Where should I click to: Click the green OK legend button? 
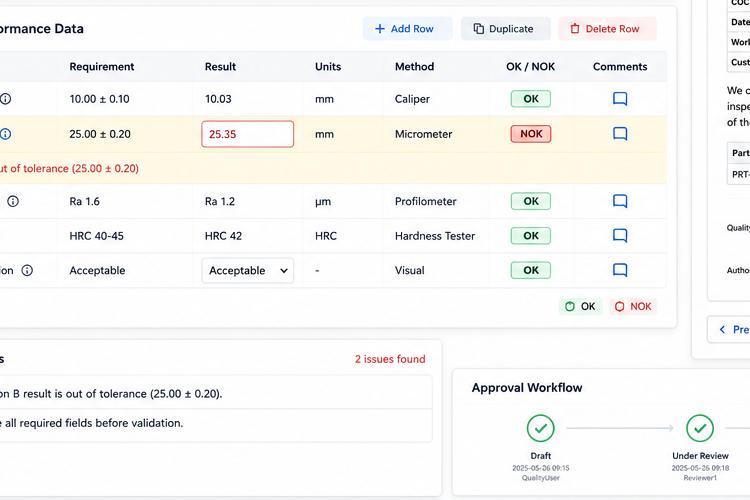coord(580,307)
